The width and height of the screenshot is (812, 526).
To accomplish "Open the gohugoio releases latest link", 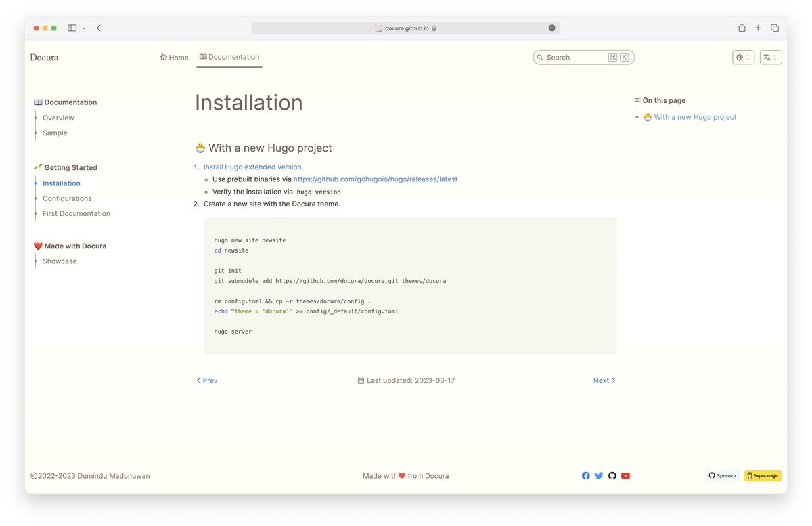I will coord(376,179).
